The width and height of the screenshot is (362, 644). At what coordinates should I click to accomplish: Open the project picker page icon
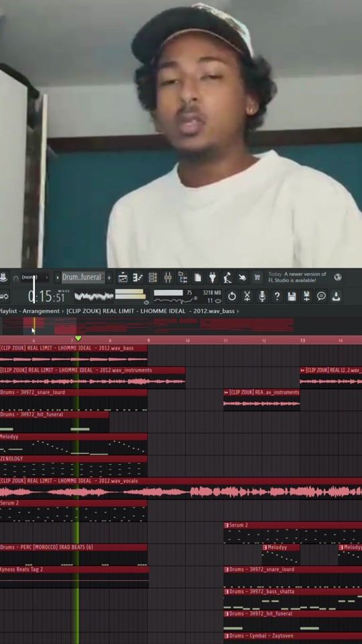[197, 278]
